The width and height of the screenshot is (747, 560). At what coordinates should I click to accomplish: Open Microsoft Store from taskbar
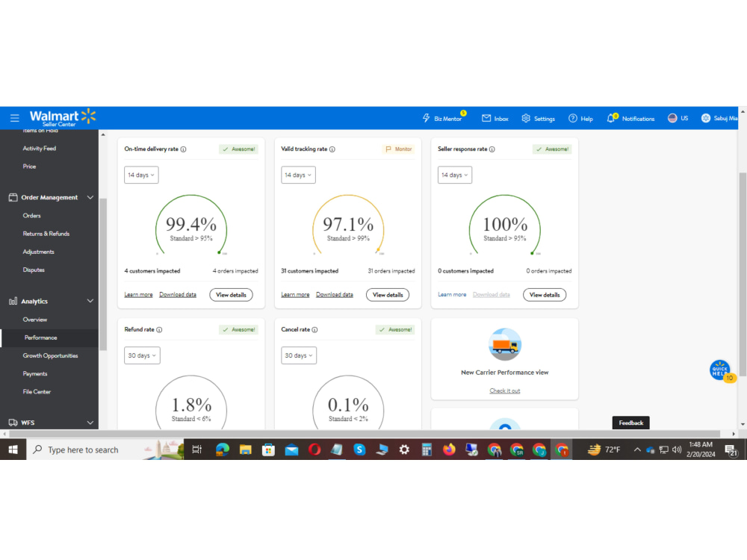tap(268, 449)
